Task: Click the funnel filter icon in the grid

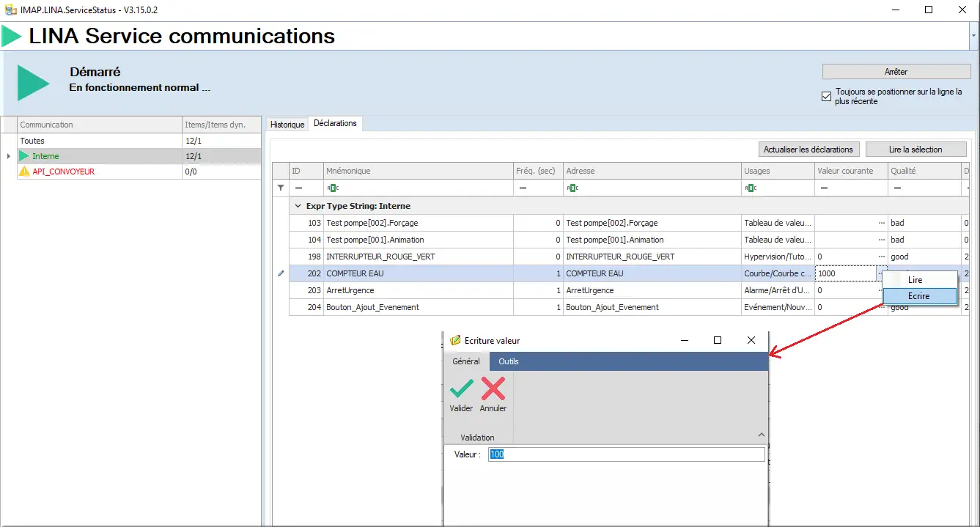Action: pos(280,188)
